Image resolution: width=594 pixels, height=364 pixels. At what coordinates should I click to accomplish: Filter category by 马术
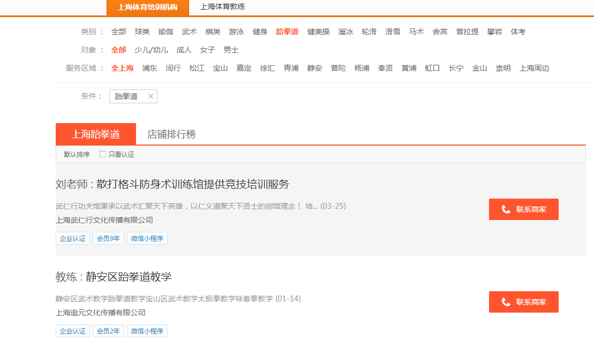416,32
